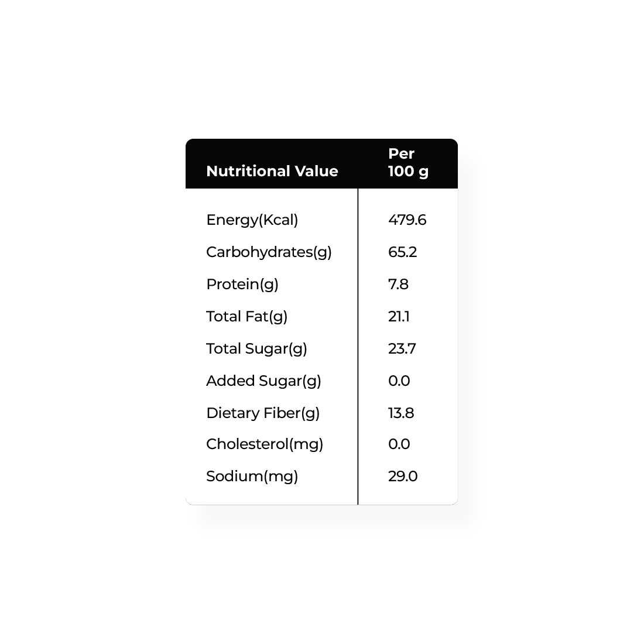Click the Cholesterol 0.0 value
644x644 pixels.
(399, 444)
